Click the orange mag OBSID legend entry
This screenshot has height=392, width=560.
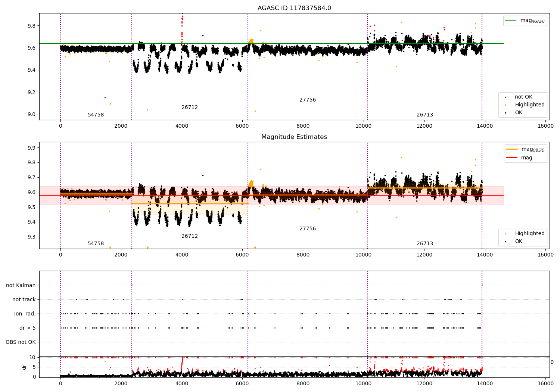click(526, 149)
